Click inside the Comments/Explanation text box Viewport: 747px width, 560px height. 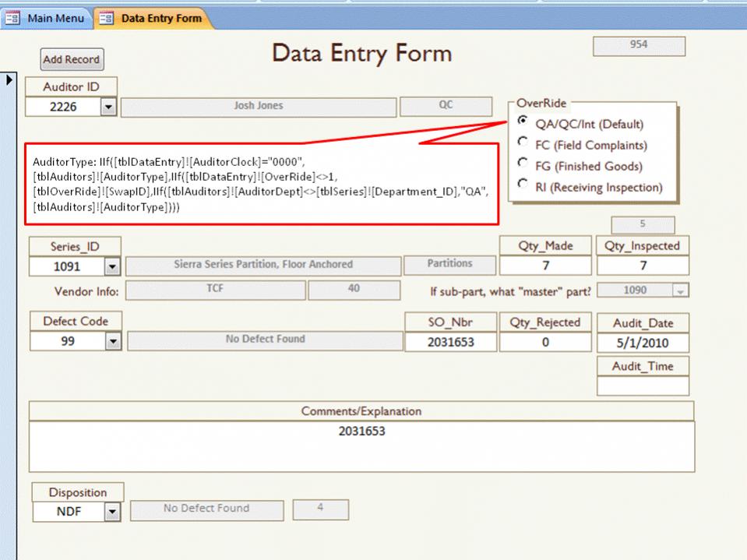point(361,447)
